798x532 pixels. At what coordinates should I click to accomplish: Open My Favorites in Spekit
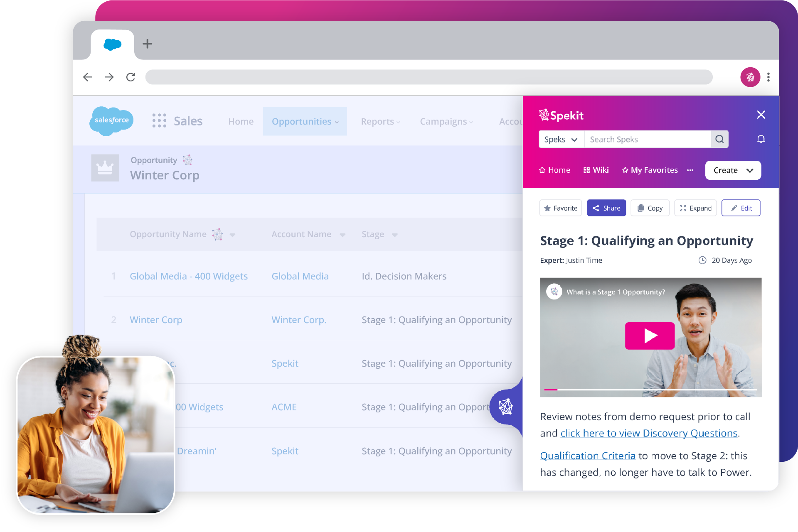pos(650,170)
